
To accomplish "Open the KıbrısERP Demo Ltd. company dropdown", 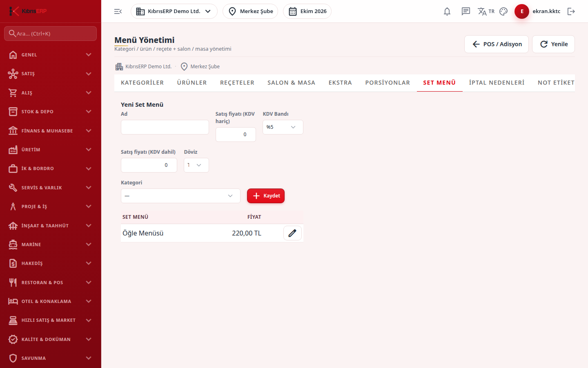I will tap(174, 11).
